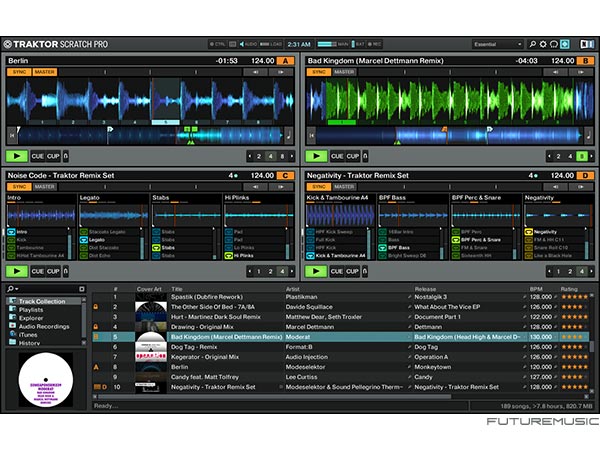Jump to track start on Deck B stripe

tap(311, 135)
